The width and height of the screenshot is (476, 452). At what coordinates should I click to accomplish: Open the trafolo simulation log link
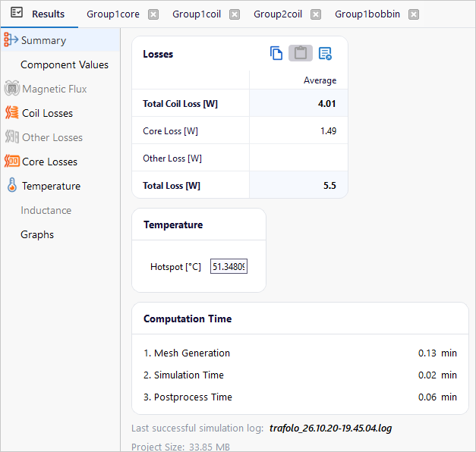click(330, 428)
